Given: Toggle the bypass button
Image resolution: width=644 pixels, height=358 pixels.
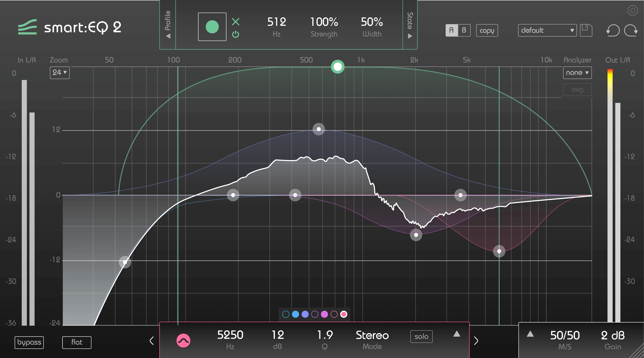Looking at the screenshot, I should [29, 342].
